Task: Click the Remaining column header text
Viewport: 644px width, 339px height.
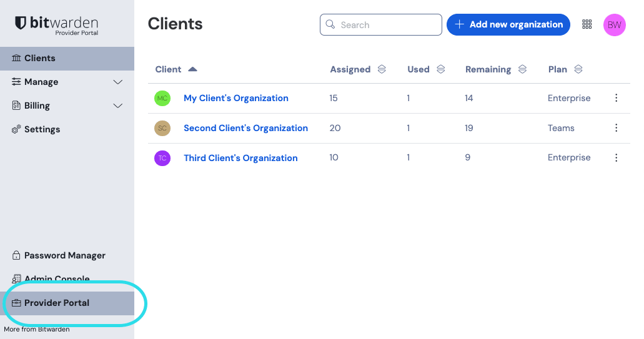Action: (x=488, y=69)
